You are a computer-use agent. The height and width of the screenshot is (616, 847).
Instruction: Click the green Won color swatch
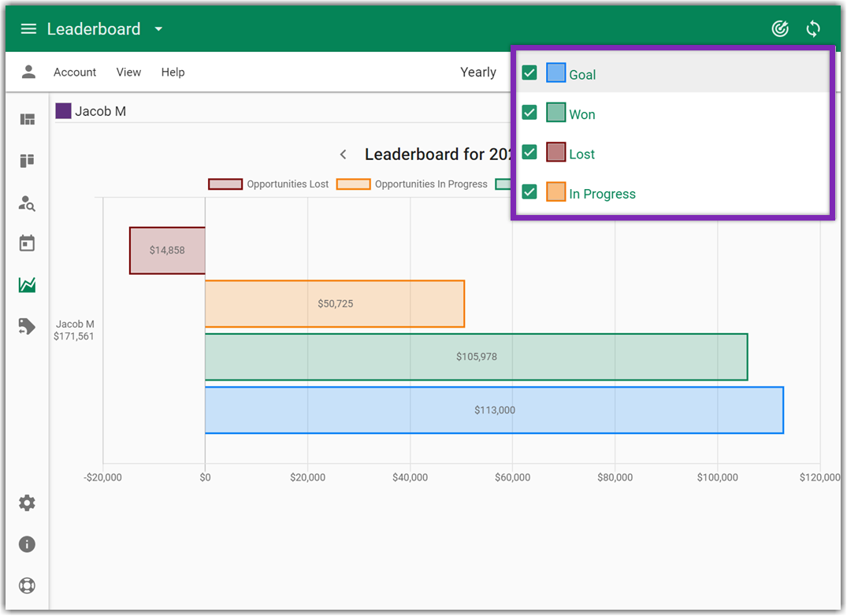555,113
